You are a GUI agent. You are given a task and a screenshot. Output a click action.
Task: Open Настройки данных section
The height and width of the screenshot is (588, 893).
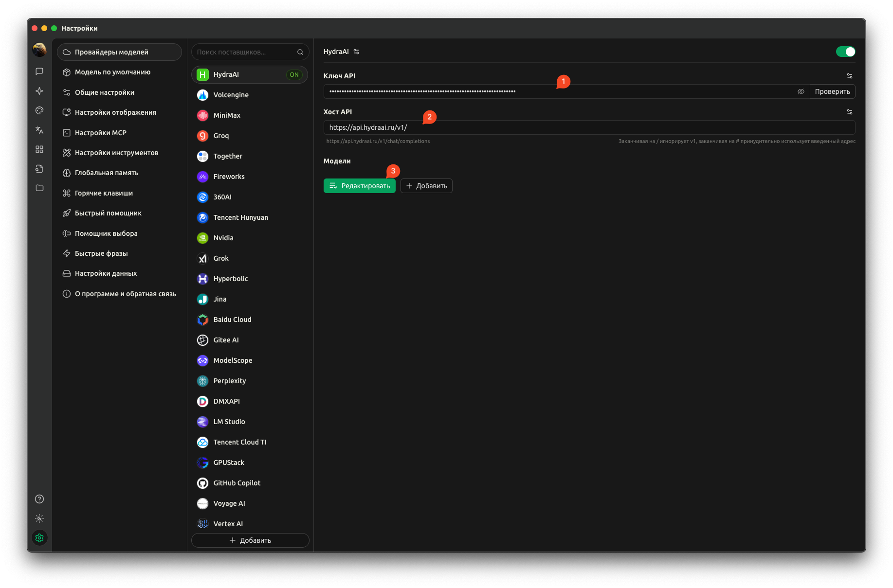pyautogui.click(x=119, y=273)
